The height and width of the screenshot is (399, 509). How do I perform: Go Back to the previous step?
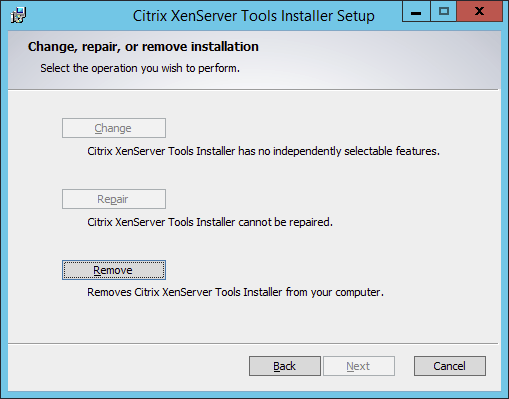(x=285, y=366)
